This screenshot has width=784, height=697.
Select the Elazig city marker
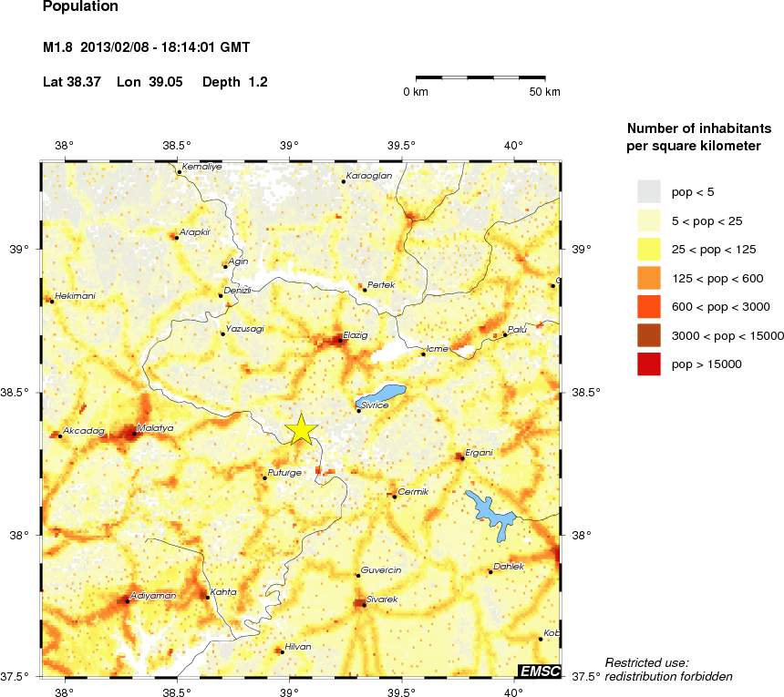click(x=340, y=341)
